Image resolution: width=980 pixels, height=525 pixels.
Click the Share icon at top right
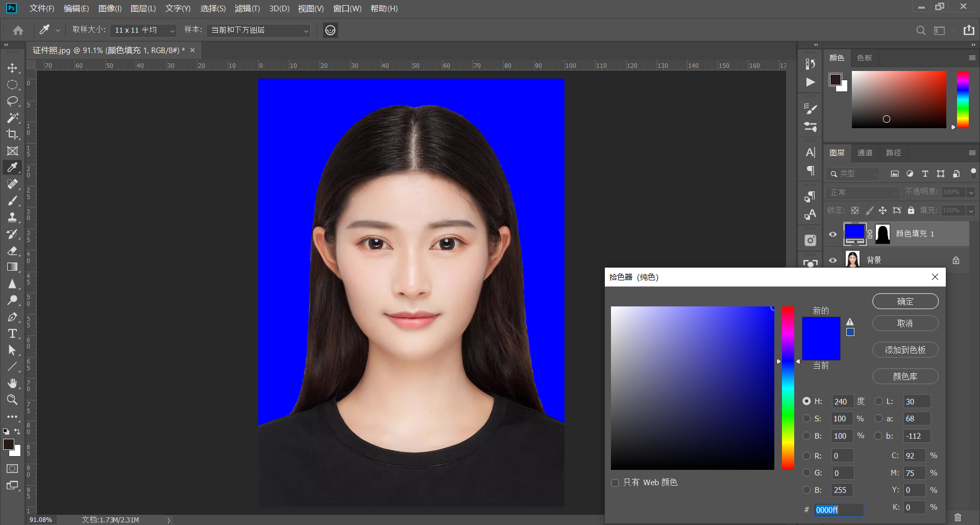(x=969, y=30)
